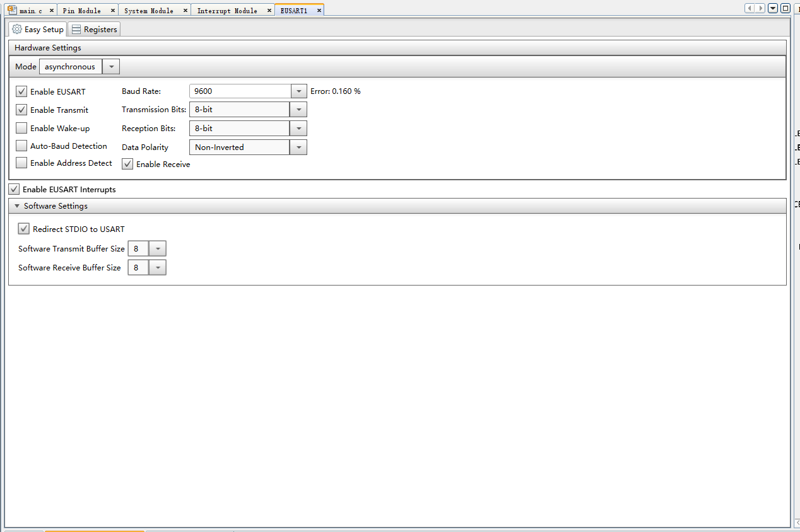800x532 pixels.
Task: Toggle the Enable Transmit checkbox
Action: tap(21, 110)
